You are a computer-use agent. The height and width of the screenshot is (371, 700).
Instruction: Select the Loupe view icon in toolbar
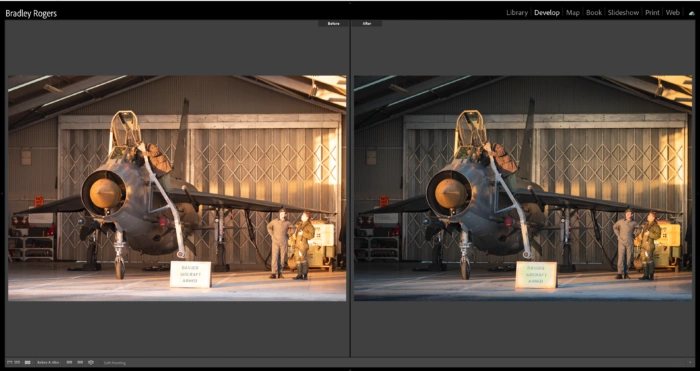pos(9,363)
